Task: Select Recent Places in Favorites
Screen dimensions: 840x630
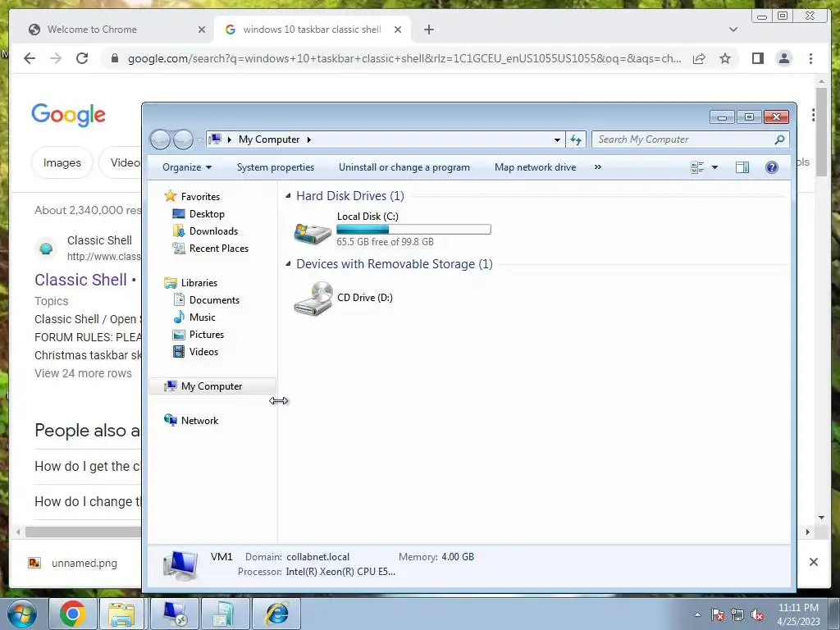Action: 211,248
